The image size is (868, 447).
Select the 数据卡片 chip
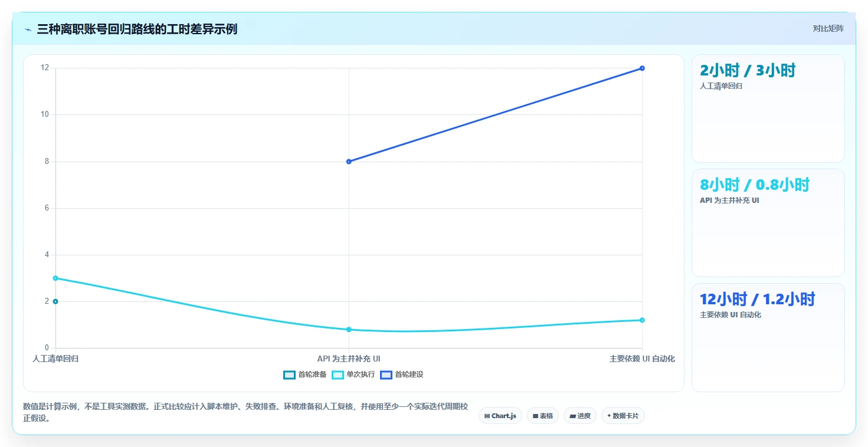pos(623,416)
